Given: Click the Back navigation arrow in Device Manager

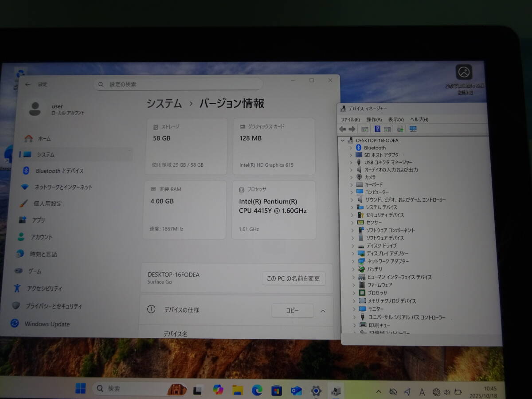Looking at the screenshot, I should [342, 129].
